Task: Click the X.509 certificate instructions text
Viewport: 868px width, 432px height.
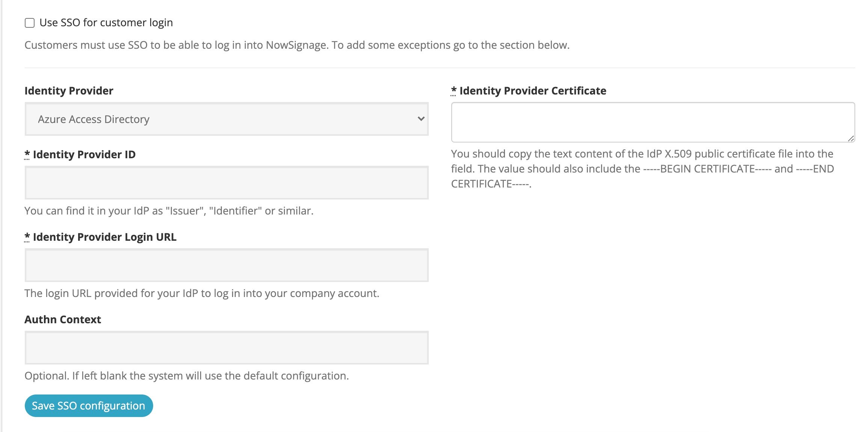Action: pos(642,169)
